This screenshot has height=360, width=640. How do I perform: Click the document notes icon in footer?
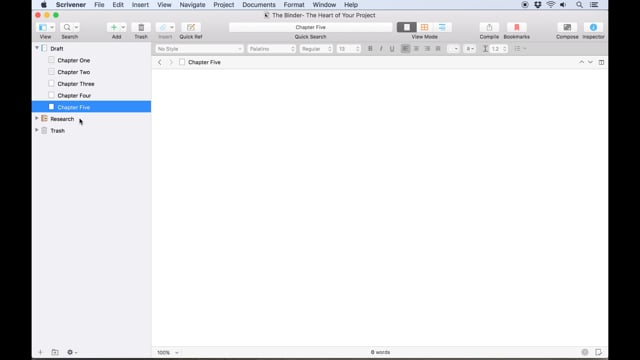pyautogui.click(x=598, y=352)
